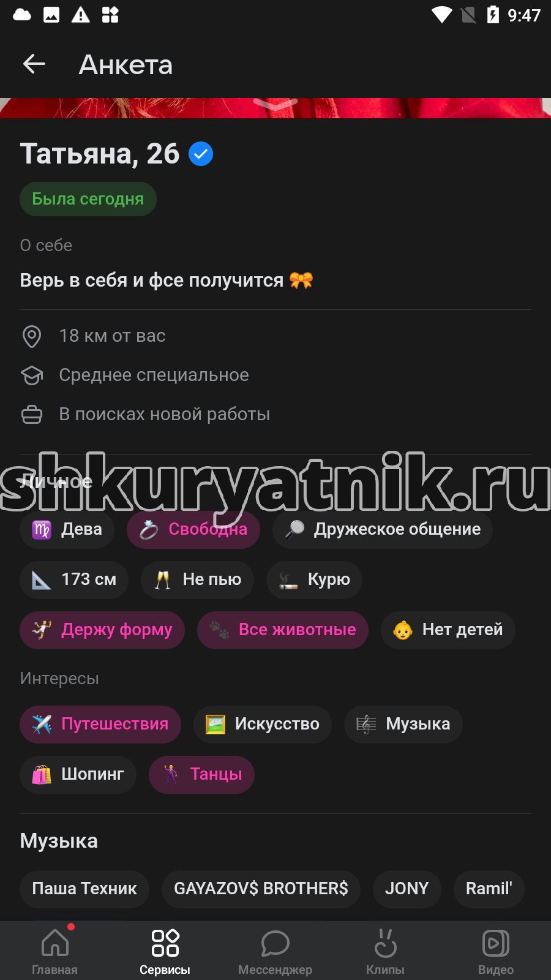Tap the Паша Техник music chip
Viewport: 551px width, 980px height.
coord(84,889)
